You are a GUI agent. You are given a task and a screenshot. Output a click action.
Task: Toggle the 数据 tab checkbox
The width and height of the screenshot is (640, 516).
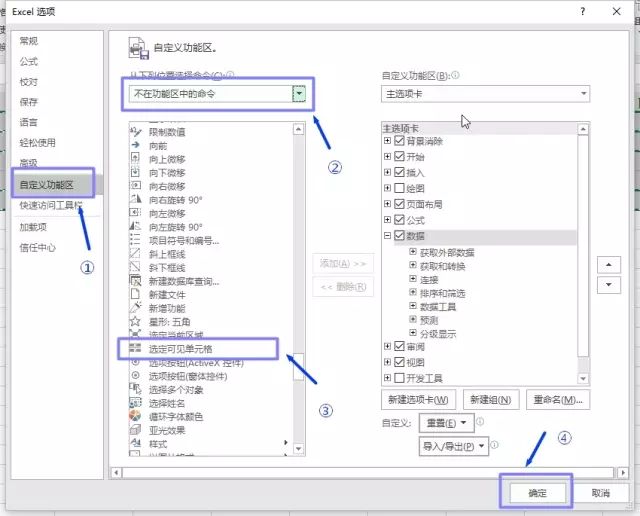point(399,236)
